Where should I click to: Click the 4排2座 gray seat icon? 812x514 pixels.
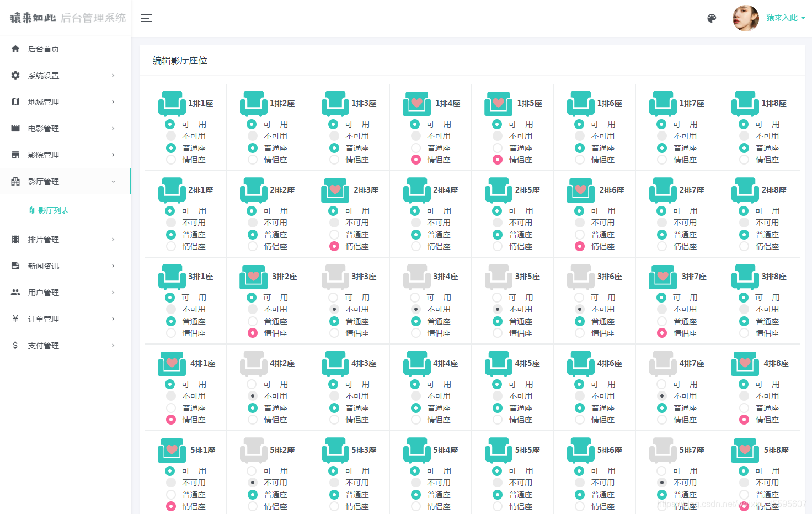click(254, 363)
